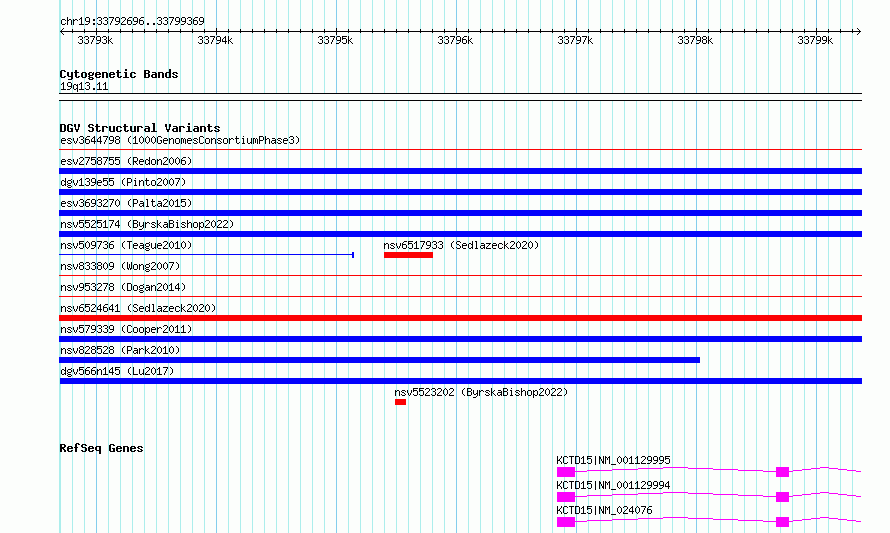The width and height of the screenshot is (890, 533).
Task: Open nsv579339 (Cooper2011) variant label
Action: (x=126, y=329)
